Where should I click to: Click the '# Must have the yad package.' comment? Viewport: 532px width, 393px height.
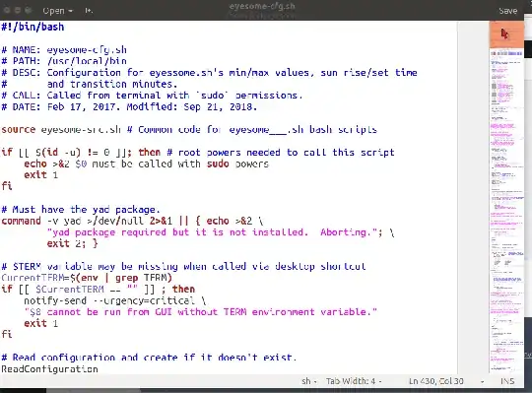81,209
